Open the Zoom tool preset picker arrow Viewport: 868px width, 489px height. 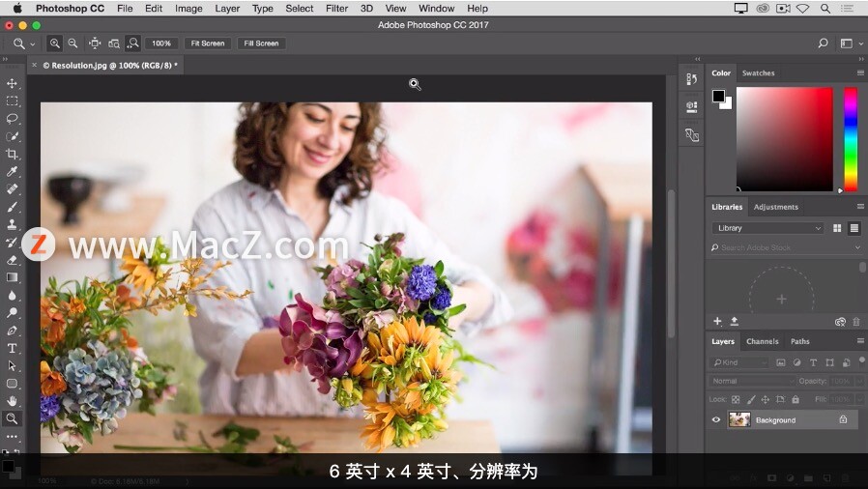pos(32,43)
